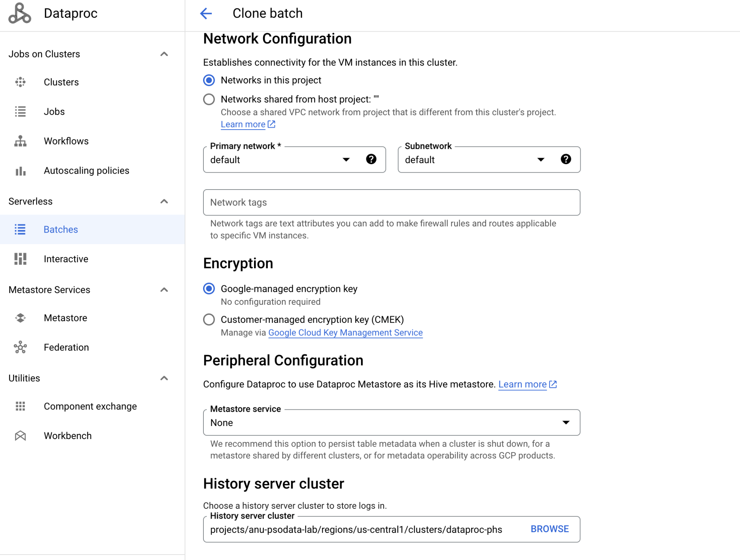Click the Autoscaling policies icon
740x560 pixels.
click(x=21, y=170)
